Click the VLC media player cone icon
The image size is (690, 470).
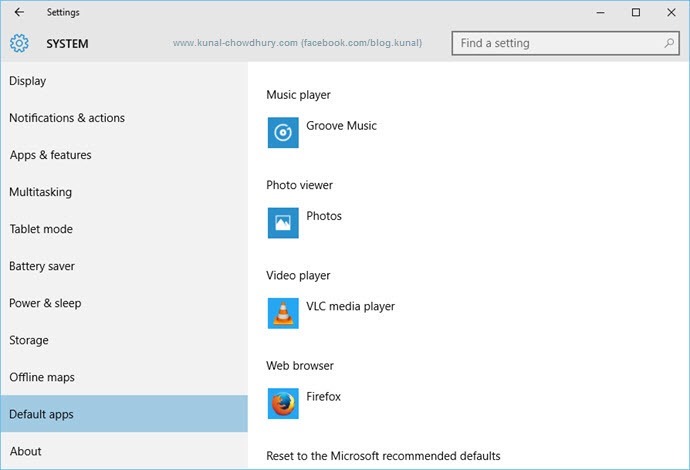(x=283, y=313)
